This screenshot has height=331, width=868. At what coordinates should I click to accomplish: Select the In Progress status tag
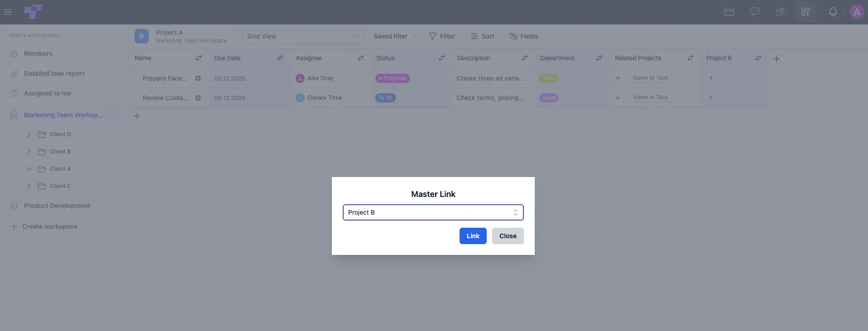pos(393,78)
